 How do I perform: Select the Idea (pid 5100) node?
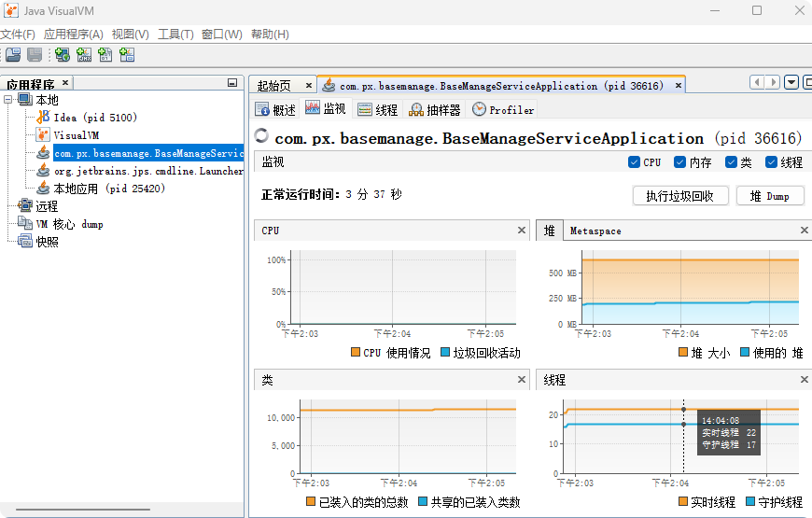95,118
